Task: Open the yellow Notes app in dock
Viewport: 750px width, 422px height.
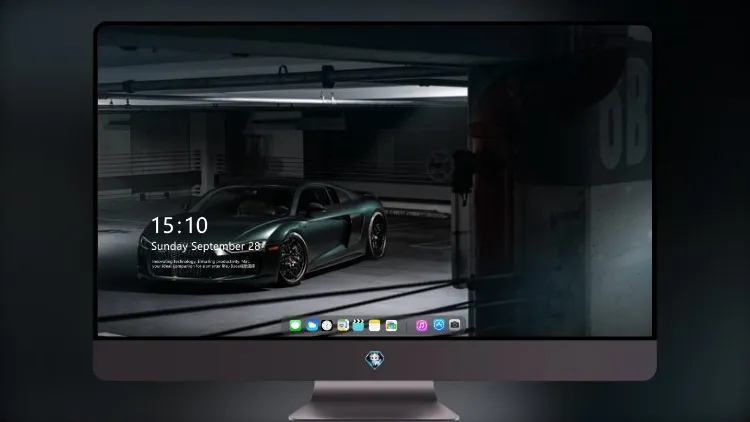Action: click(375, 326)
